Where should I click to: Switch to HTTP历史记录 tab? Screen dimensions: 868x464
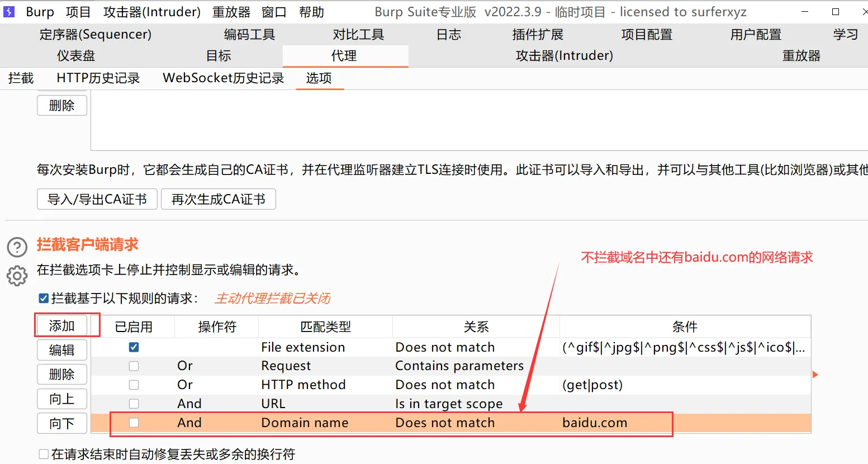click(98, 78)
